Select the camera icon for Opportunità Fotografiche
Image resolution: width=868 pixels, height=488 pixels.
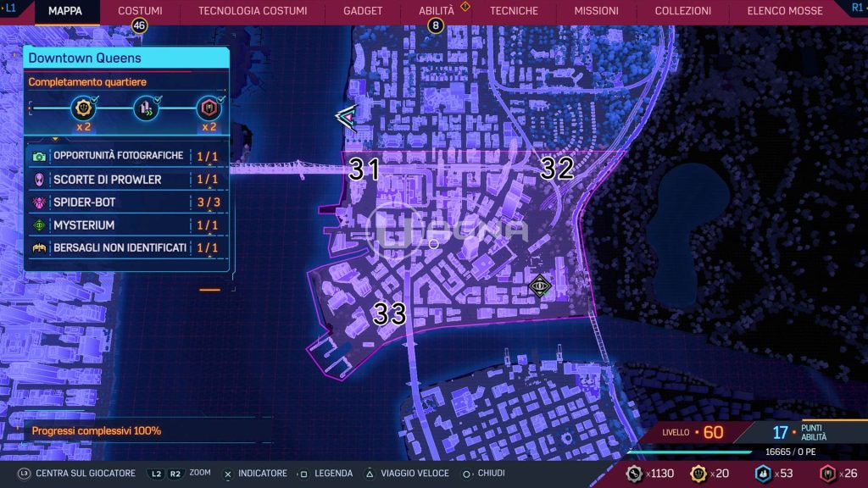[40, 156]
